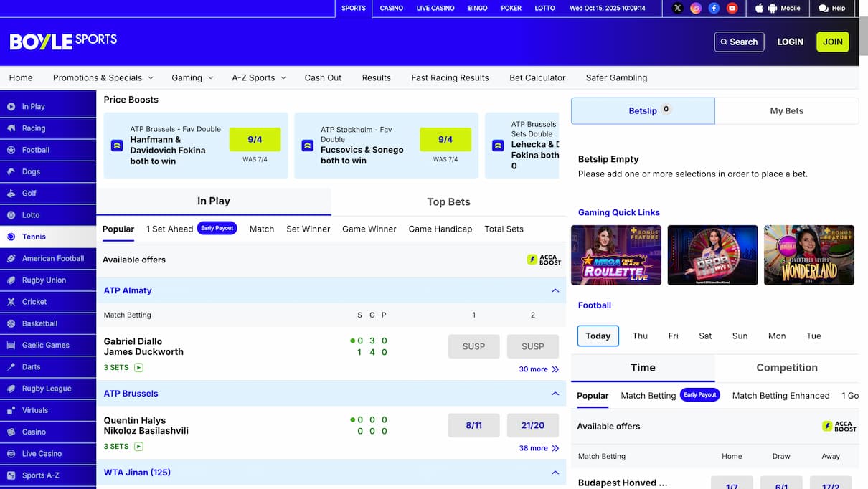Click the Rugby Union icon in sidebar
This screenshot has height=489, width=868.
tap(11, 280)
